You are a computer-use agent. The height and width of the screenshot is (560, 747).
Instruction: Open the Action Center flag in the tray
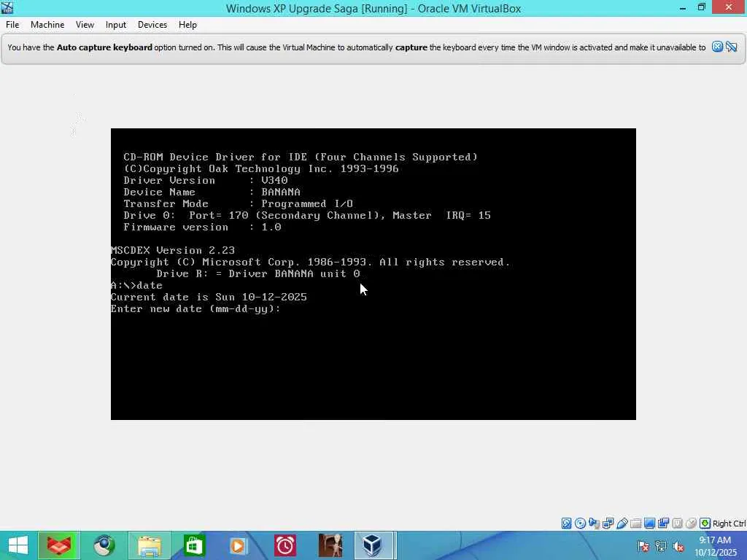click(643, 546)
